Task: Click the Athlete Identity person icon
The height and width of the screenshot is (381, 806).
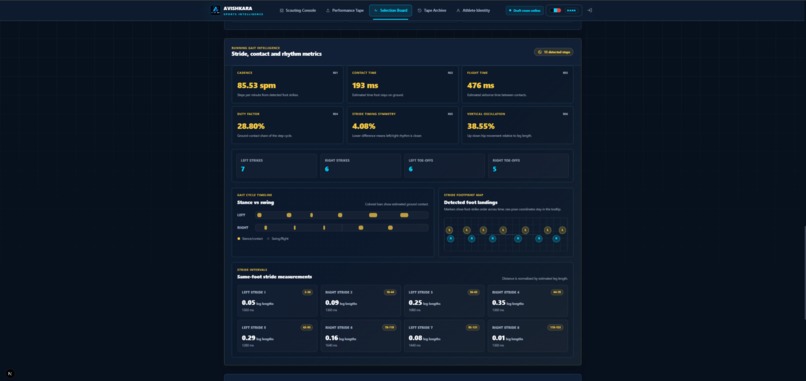Action: point(458,10)
